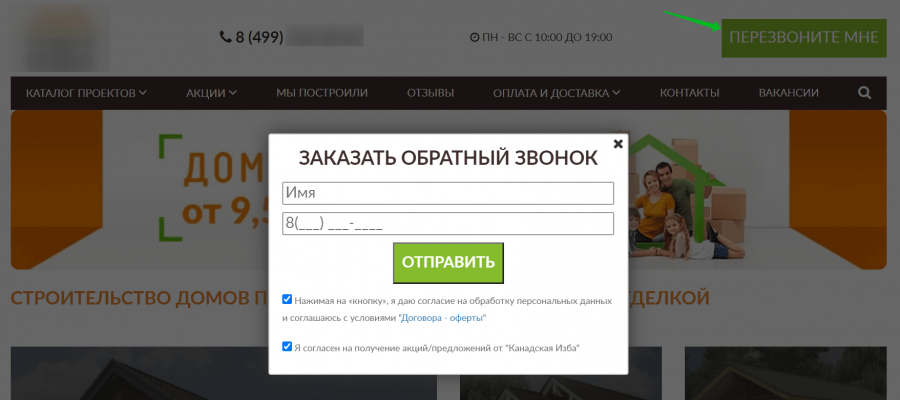Open the АКЦИИ dropdown
The height and width of the screenshot is (400, 900).
click(211, 93)
